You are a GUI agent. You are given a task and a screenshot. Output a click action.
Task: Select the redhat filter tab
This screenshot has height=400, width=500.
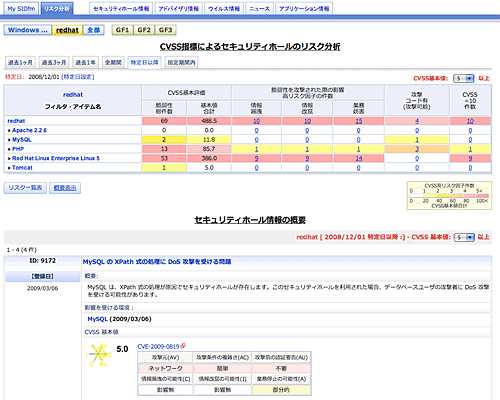[x=67, y=30]
